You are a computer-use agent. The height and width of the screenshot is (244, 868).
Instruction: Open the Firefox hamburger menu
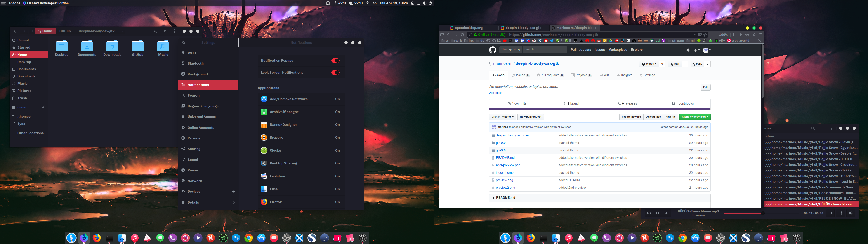[761, 35]
